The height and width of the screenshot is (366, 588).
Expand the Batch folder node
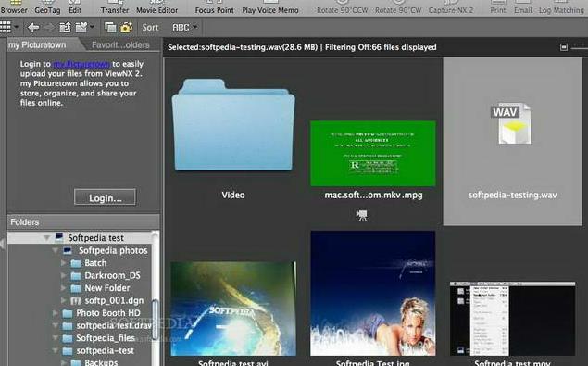(x=64, y=263)
